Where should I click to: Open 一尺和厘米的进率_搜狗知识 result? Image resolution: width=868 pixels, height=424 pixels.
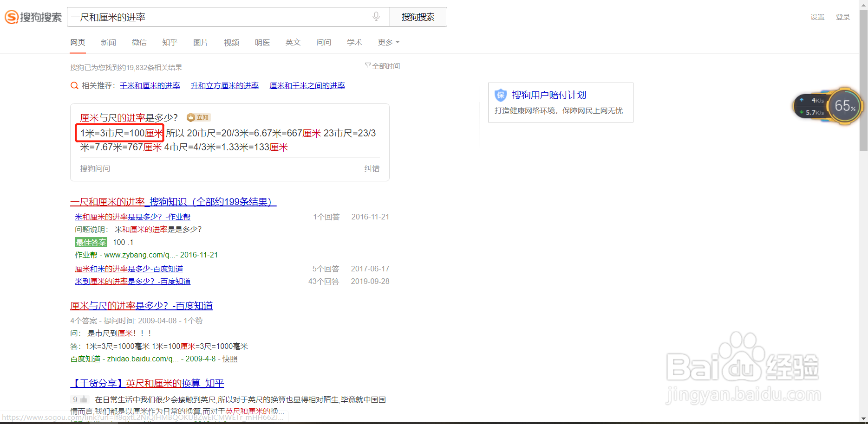click(173, 202)
